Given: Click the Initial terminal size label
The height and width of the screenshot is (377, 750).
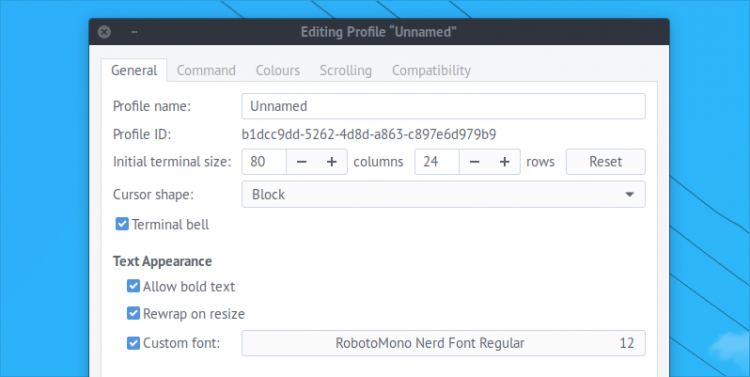Looking at the screenshot, I should tap(172, 162).
